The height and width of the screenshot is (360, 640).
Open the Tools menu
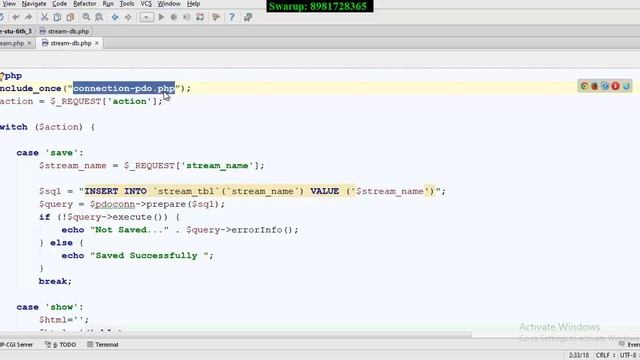(127, 4)
